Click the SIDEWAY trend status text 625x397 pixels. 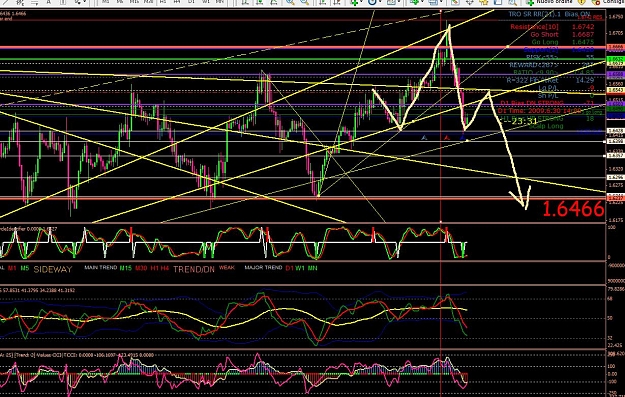pos(53,269)
